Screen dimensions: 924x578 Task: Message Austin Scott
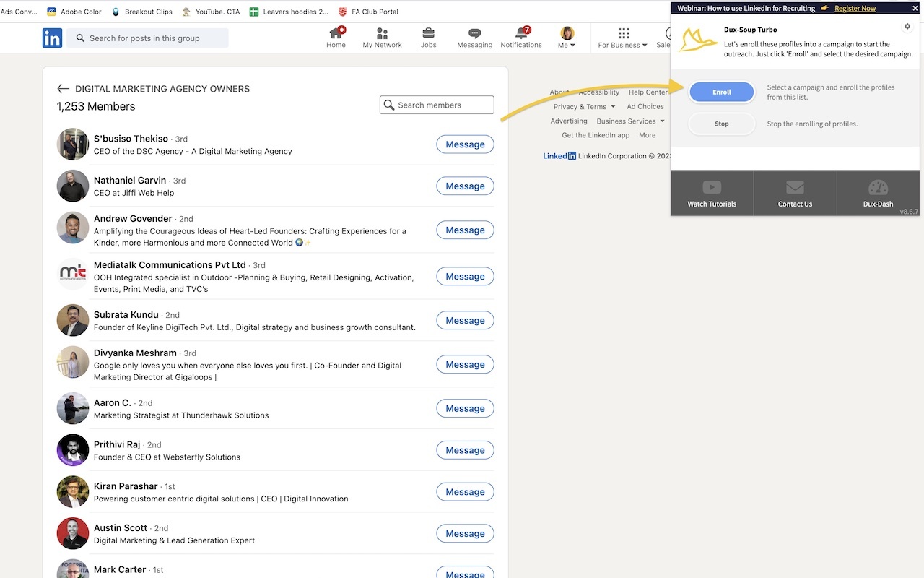(465, 534)
